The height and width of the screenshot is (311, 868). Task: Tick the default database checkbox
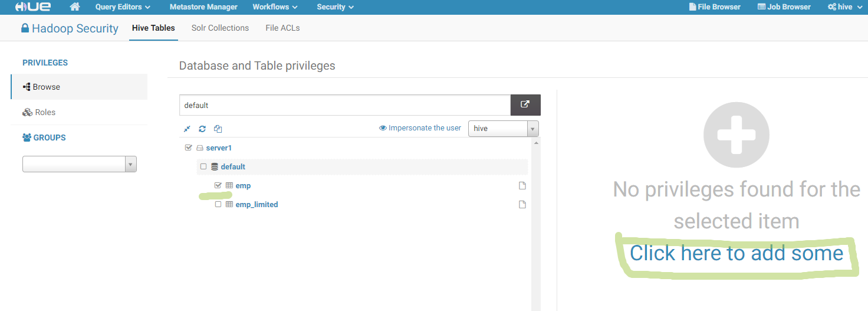(x=203, y=166)
